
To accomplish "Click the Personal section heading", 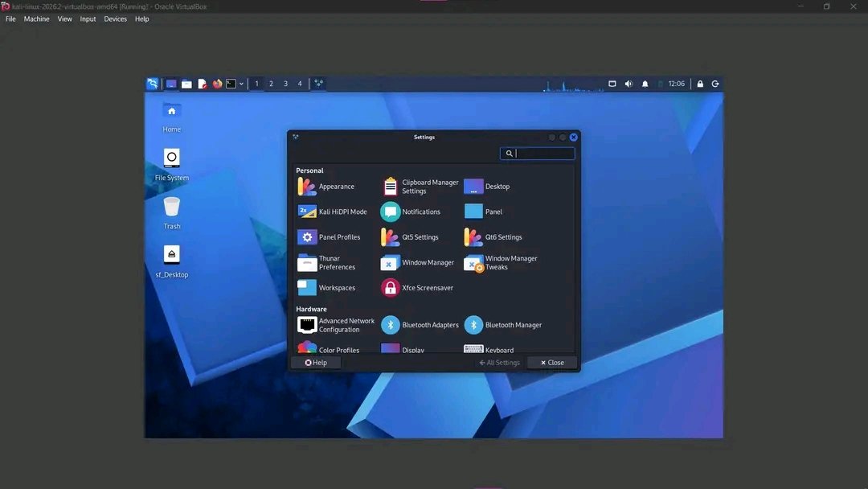I will point(309,171).
